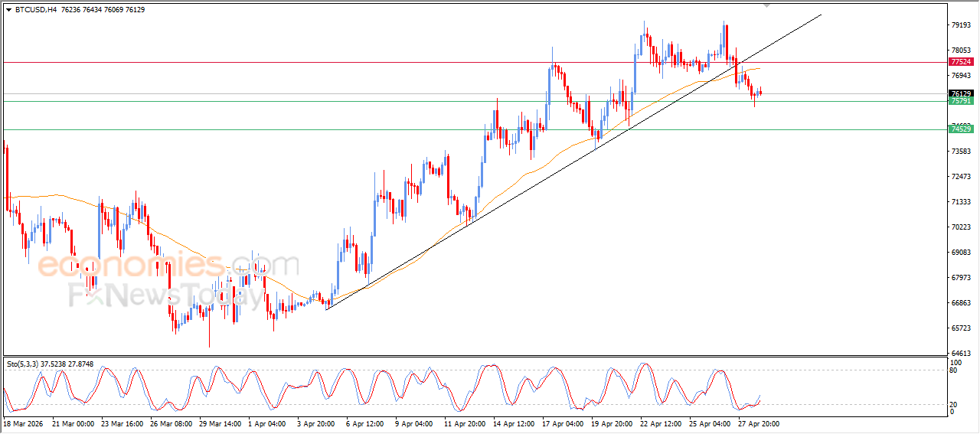The width and height of the screenshot is (980, 434).
Task: Click the 29 Mar 14:00 time label
Action: point(220,423)
